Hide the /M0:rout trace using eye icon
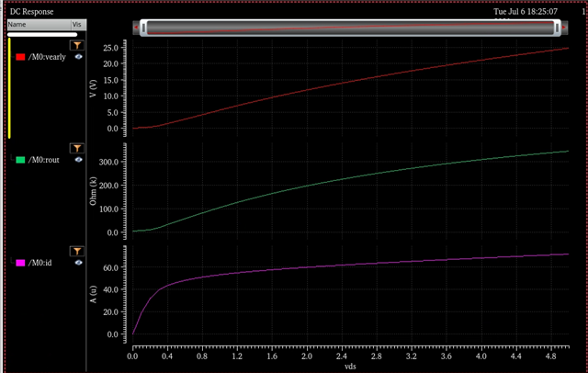Image resolution: width=588 pixels, height=373 pixels. point(79,160)
